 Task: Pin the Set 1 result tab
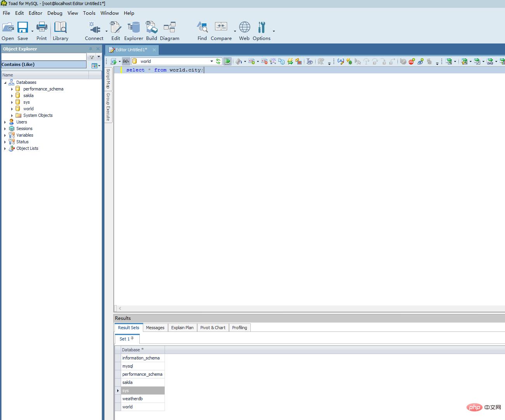132,338
